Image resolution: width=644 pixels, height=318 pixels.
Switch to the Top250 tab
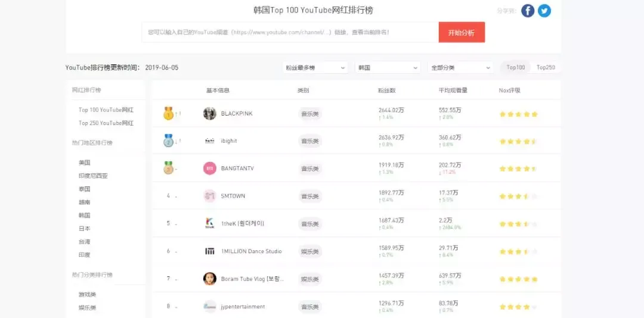[546, 67]
